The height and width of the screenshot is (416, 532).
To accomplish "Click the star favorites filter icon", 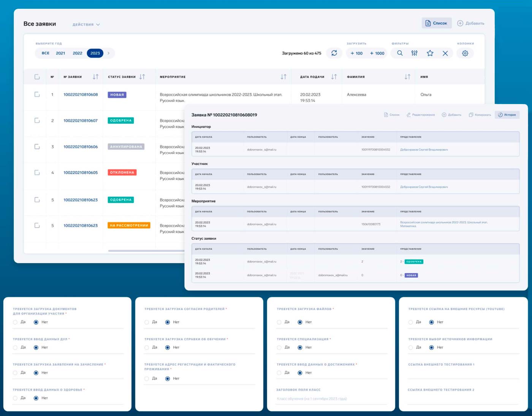I will pyautogui.click(x=430, y=53).
